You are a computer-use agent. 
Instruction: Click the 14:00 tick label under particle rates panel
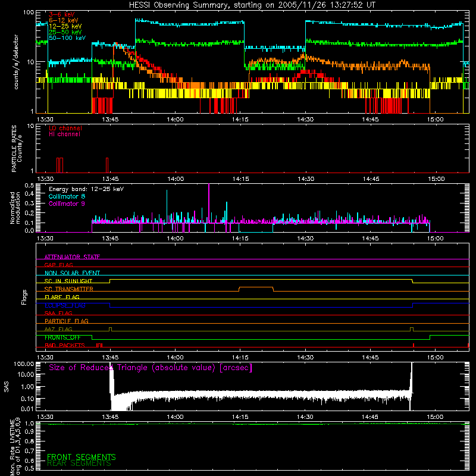176,179
